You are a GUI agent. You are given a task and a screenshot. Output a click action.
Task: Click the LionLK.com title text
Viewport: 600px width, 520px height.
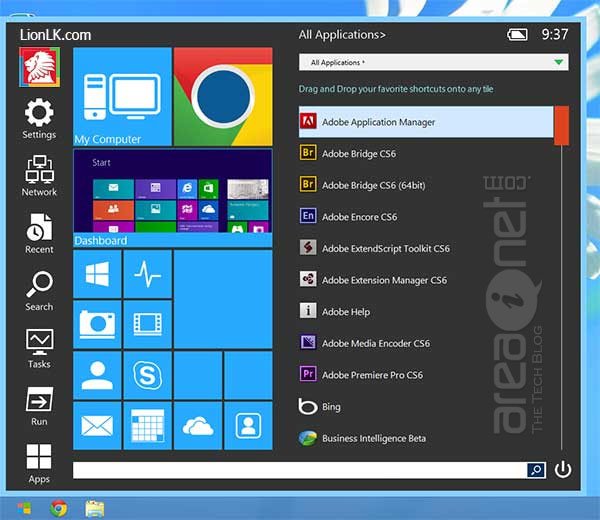(55, 35)
